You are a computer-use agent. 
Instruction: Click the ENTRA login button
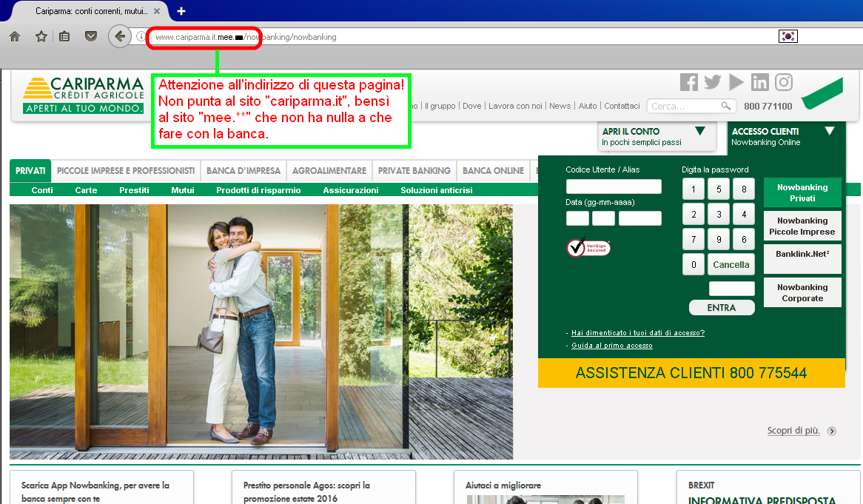(722, 308)
